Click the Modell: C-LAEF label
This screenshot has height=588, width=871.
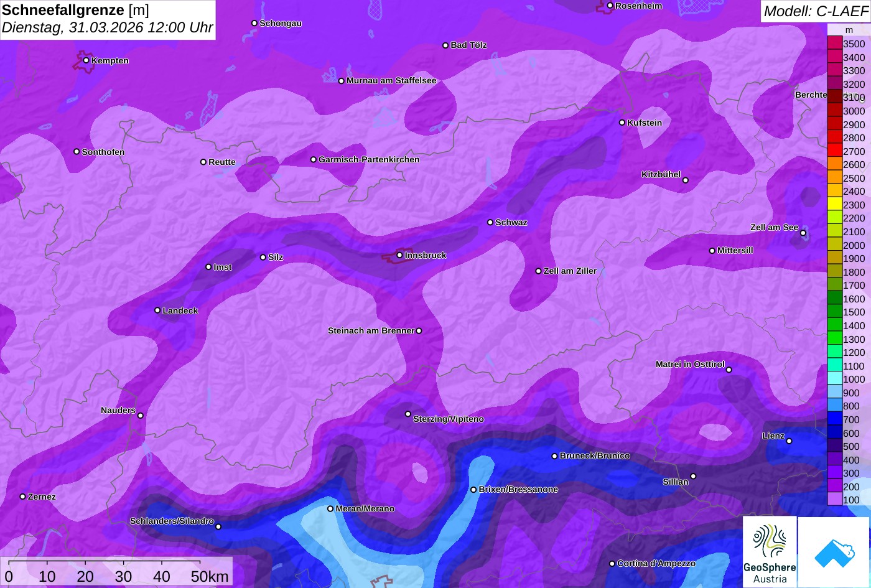click(815, 11)
